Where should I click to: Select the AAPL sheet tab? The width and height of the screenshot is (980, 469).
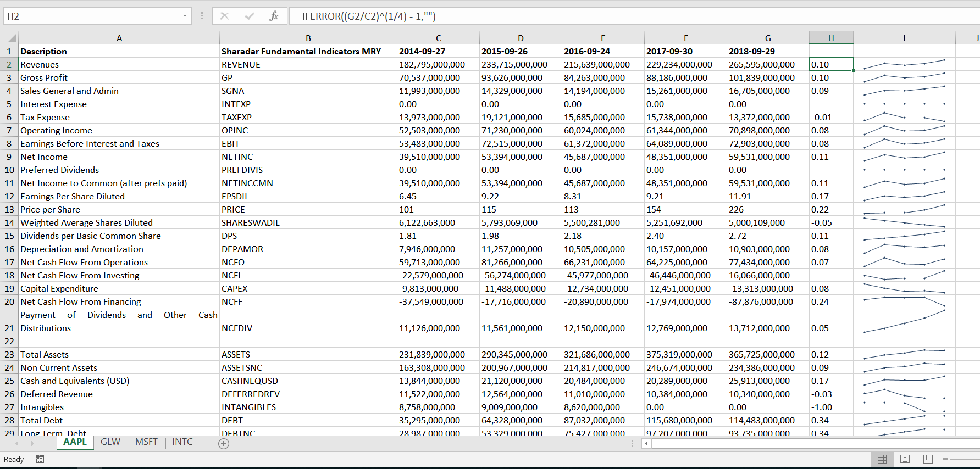(x=75, y=442)
